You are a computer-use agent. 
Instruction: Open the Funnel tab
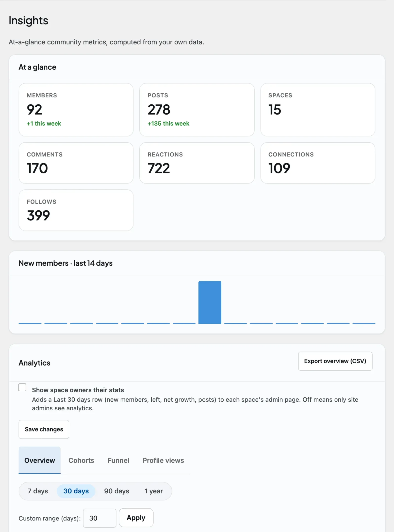118,460
